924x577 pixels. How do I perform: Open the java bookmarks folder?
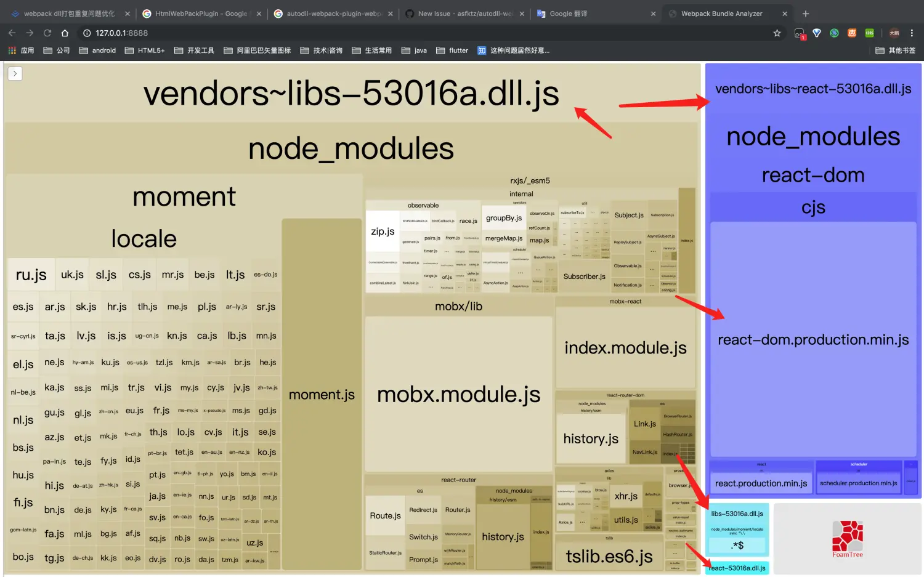coord(414,50)
